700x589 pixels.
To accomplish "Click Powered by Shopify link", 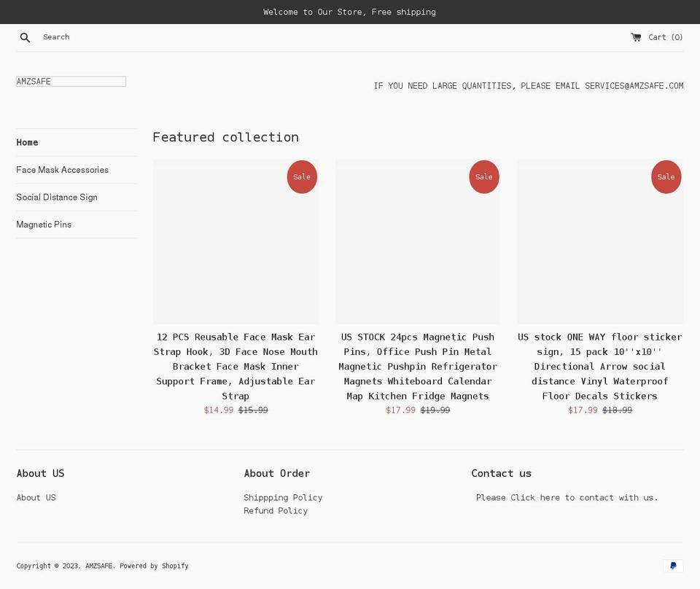I will coord(154,566).
